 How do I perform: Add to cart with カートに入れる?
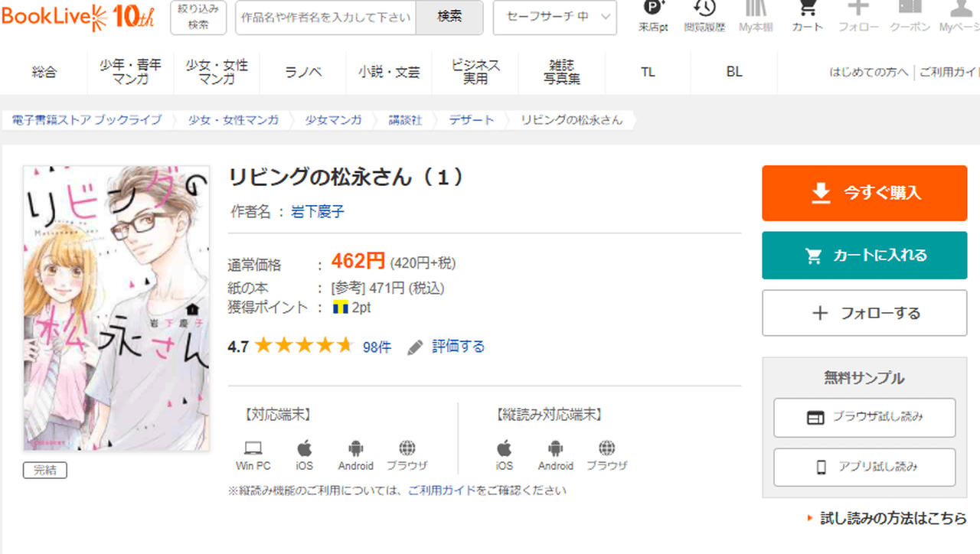point(864,256)
